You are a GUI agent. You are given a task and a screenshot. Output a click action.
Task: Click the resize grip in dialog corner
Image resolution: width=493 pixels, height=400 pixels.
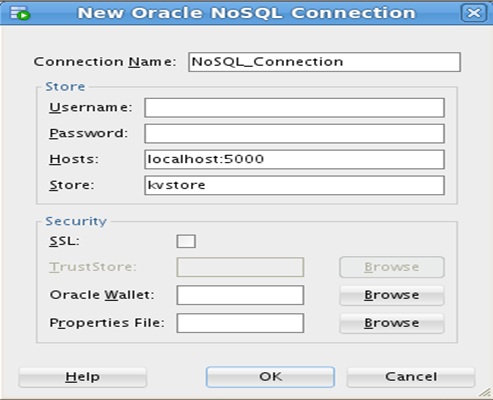(x=484, y=392)
